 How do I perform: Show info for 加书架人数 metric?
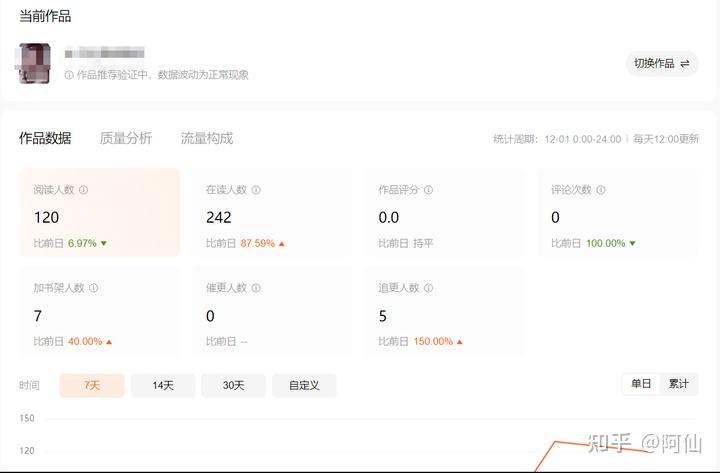coord(94,288)
